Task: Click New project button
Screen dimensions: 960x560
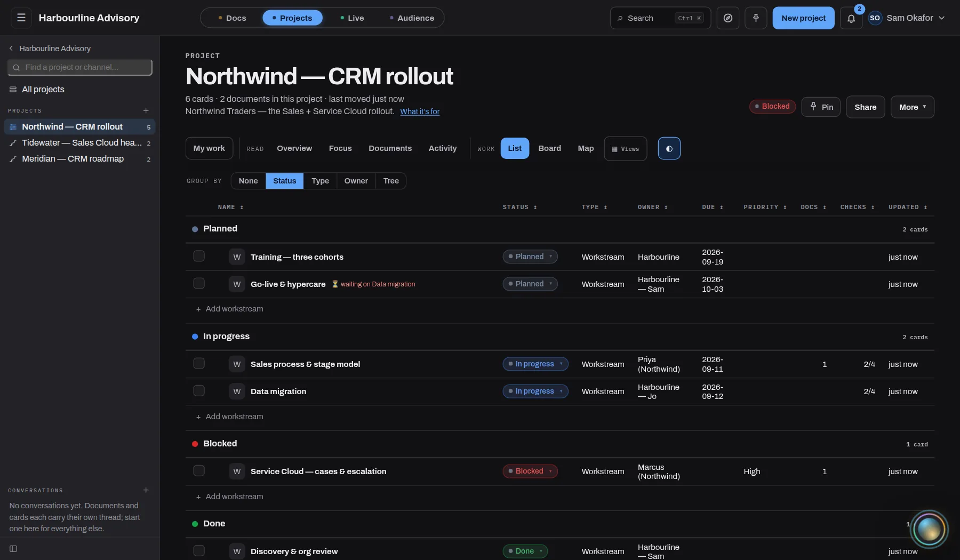Action: (803, 18)
